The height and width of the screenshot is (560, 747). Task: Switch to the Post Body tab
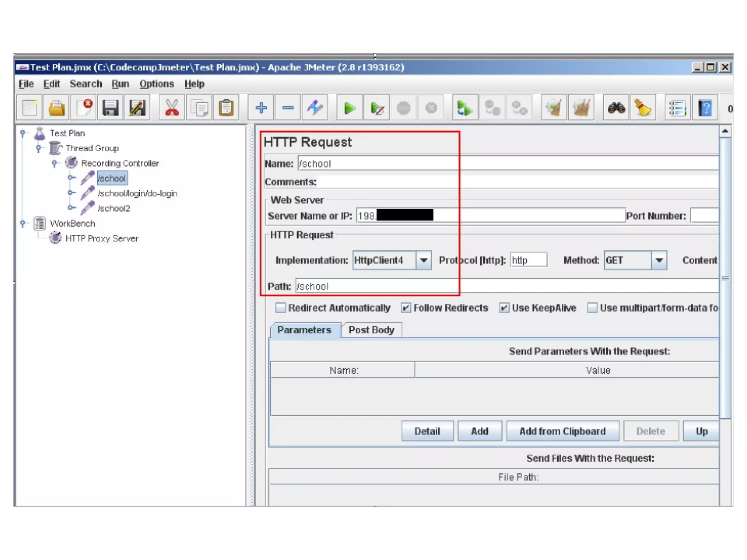point(371,330)
